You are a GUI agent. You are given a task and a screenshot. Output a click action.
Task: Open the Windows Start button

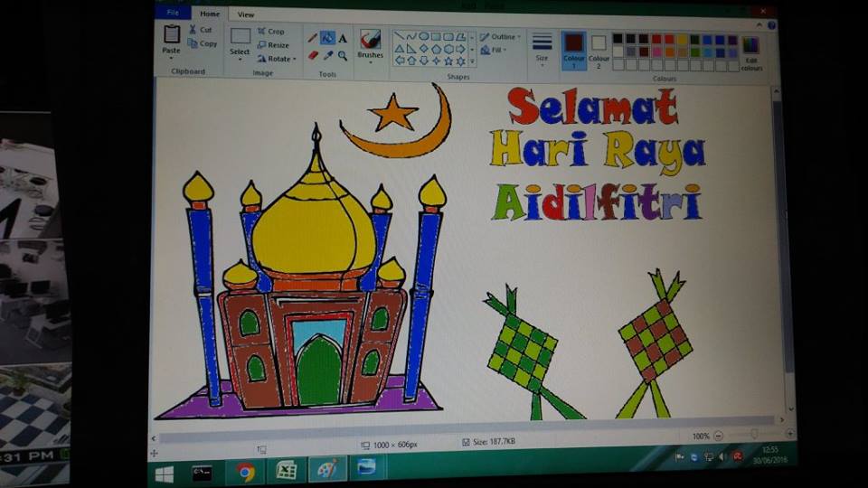(x=165, y=474)
